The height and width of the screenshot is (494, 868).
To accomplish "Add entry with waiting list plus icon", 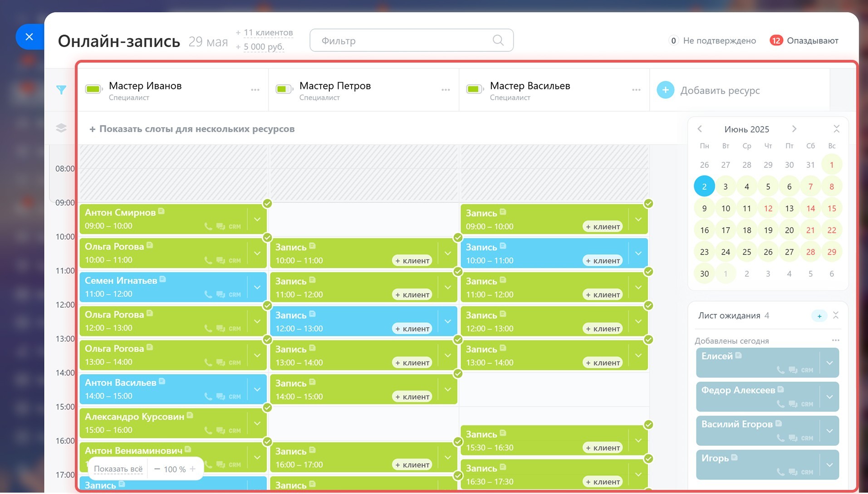I will coord(819,316).
